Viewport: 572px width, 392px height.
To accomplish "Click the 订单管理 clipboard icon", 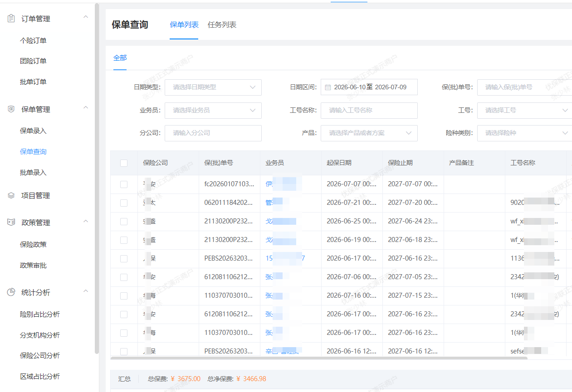I will point(11,19).
